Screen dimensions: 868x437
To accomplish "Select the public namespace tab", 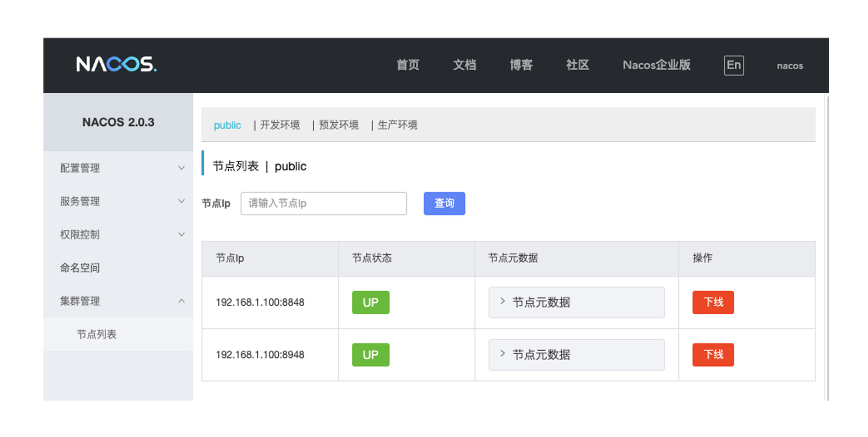I will pyautogui.click(x=227, y=125).
